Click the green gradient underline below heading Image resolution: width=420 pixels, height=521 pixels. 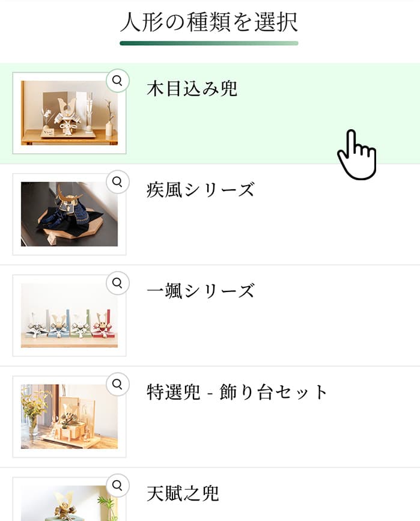(x=209, y=43)
